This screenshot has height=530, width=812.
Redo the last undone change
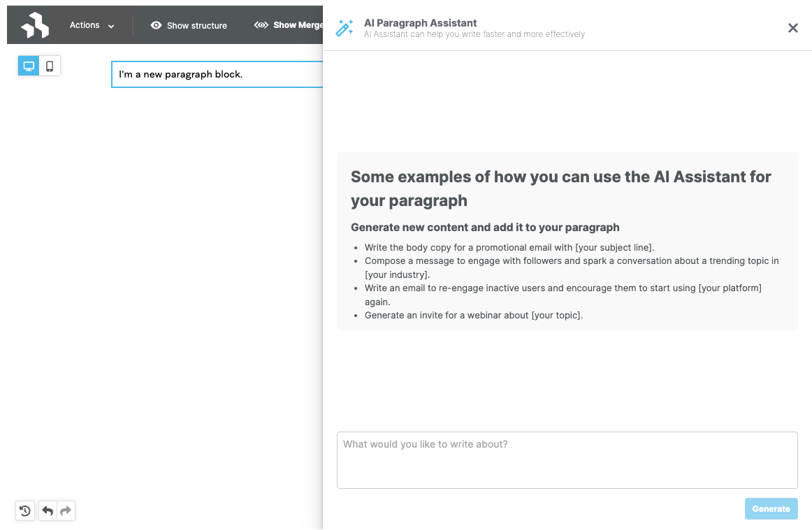[66, 511]
